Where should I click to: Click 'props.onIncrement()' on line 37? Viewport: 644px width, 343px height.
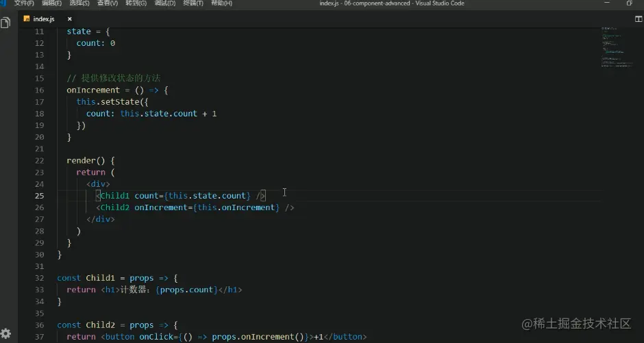coord(259,337)
